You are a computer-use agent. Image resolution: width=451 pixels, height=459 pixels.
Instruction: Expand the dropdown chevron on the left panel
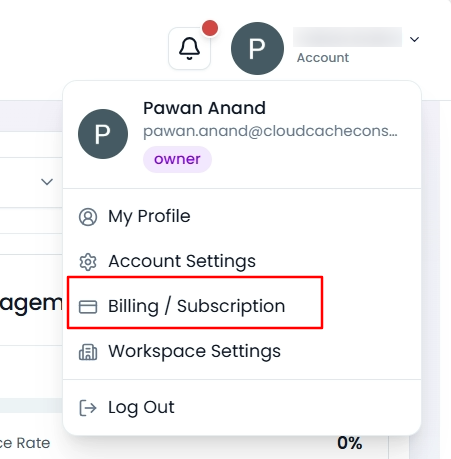click(x=47, y=182)
